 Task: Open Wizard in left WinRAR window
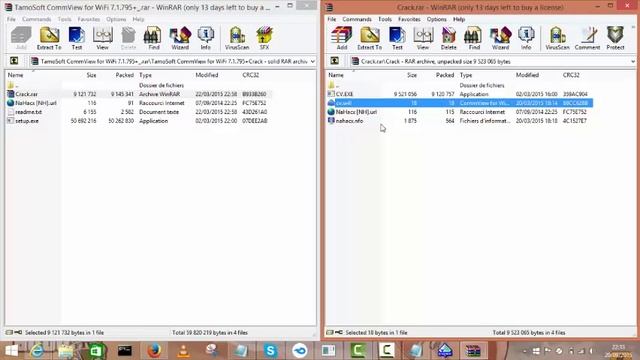[180, 38]
